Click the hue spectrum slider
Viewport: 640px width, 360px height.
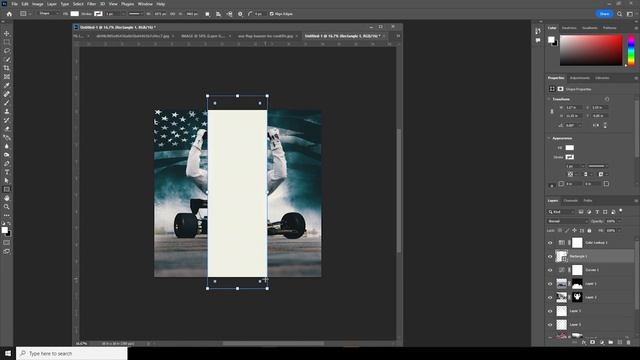pyautogui.click(x=631, y=50)
